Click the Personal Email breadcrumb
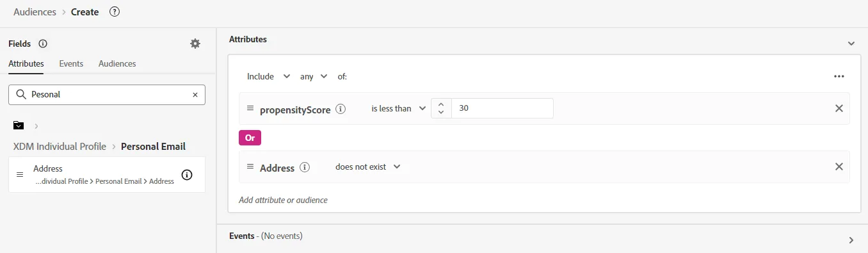Screen dimensions: 868x253 click(x=153, y=146)
